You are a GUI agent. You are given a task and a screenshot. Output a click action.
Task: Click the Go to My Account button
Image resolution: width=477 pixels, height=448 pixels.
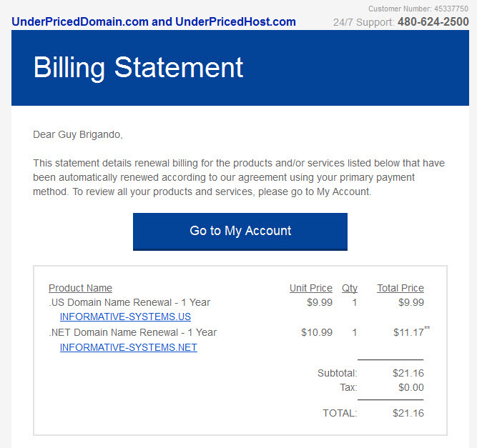tap(240, 232)
